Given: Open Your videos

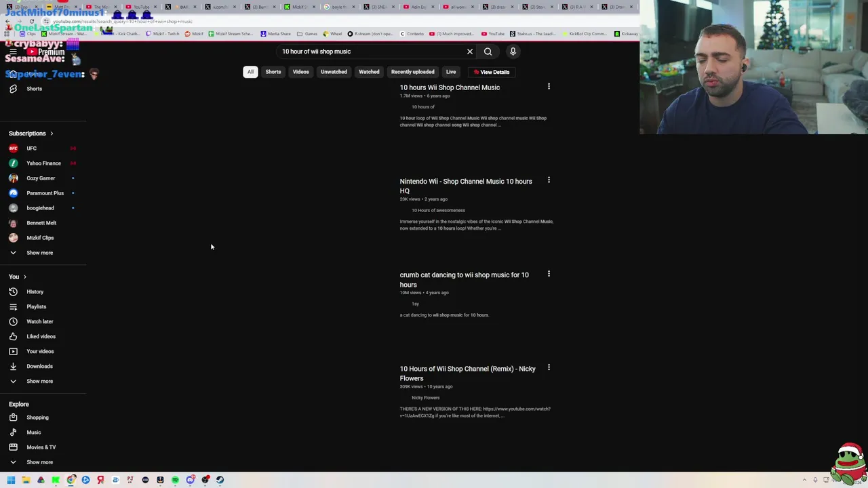Looking at the screenshot, I should pos(43,351).
